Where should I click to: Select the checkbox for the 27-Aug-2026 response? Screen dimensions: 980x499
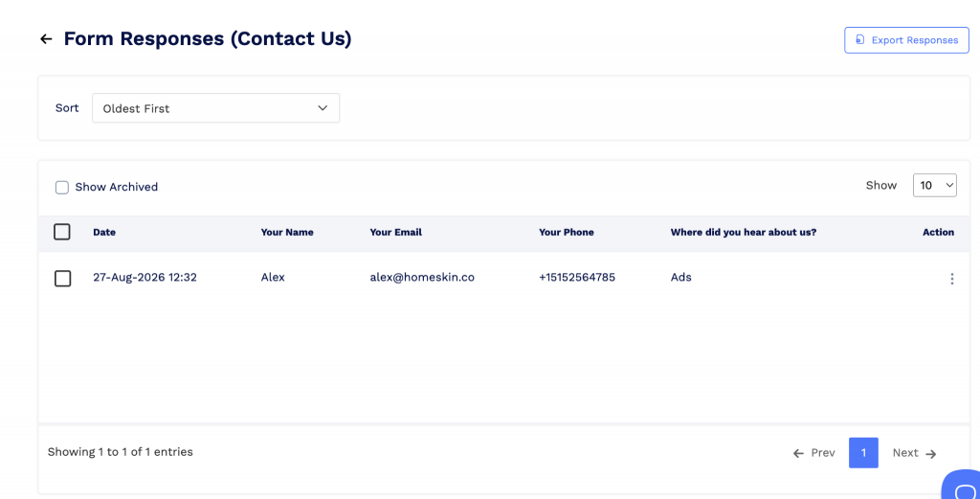(x=62, y=279)
